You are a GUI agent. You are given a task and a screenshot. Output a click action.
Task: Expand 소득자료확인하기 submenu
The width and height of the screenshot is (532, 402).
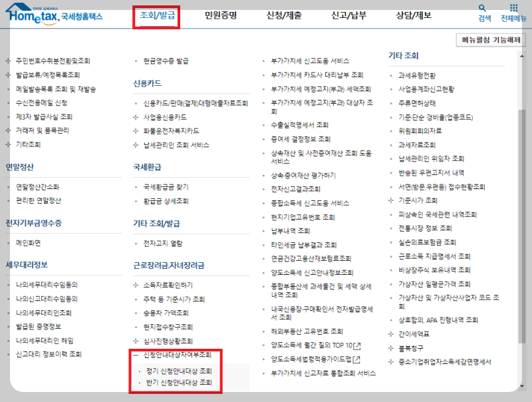(x=136, y=286)
